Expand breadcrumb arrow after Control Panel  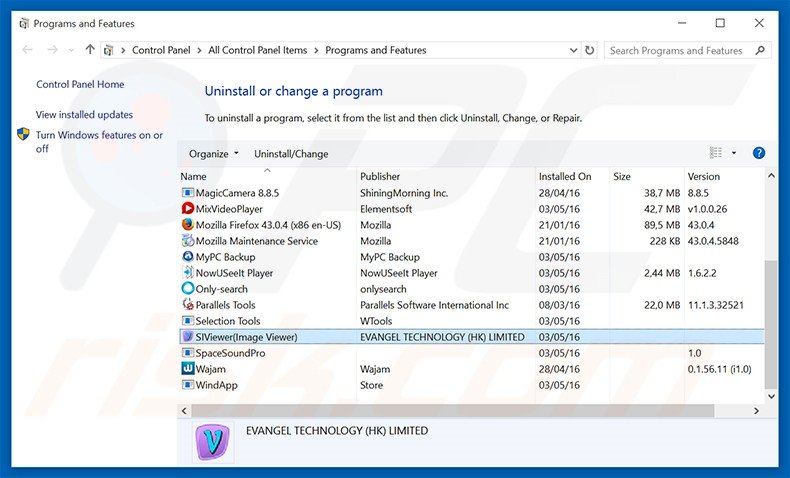pyautogui.click(x=200, y=50)
